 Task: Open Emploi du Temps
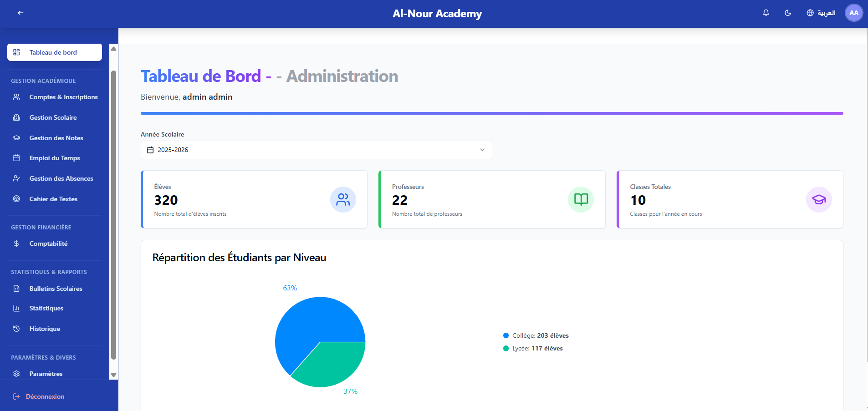point(55,158)
